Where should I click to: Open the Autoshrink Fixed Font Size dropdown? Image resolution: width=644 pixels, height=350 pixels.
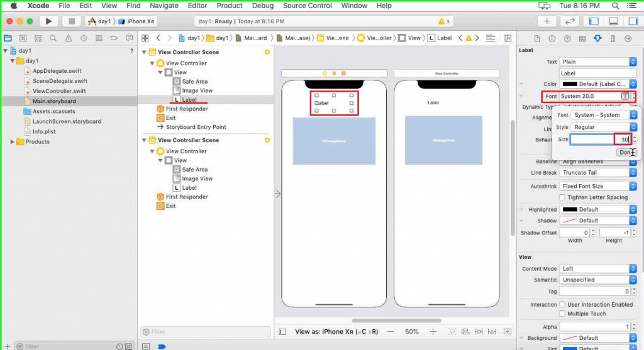[x=598, y=186]
